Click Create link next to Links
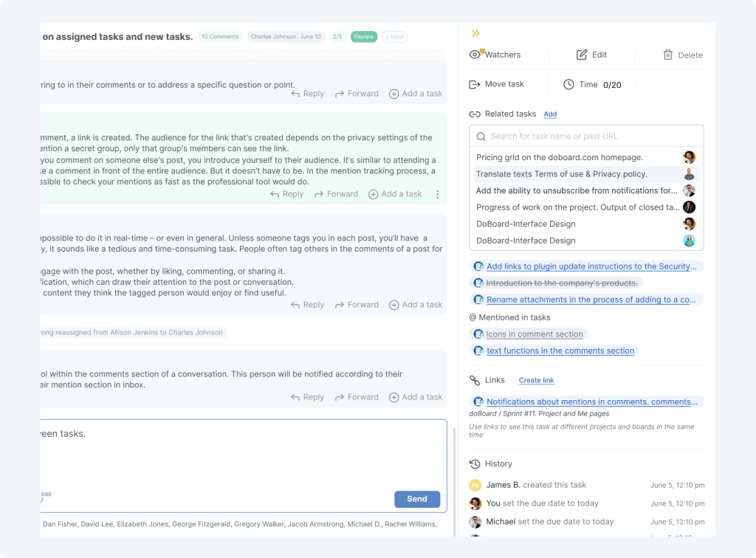 click(536, 381)
